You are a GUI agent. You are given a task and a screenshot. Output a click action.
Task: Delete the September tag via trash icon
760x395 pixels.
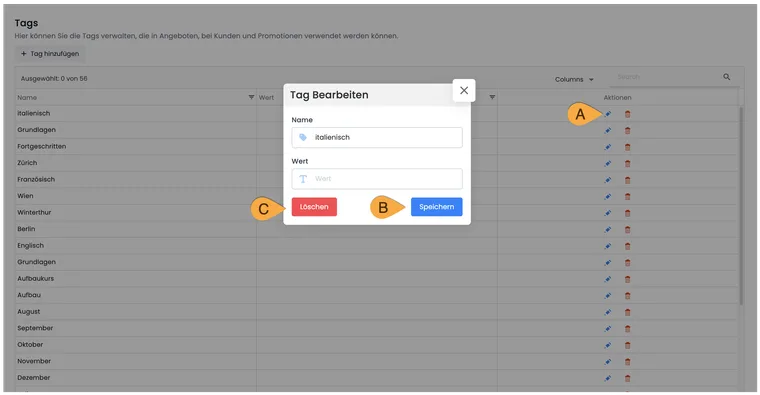pos(628,329)
